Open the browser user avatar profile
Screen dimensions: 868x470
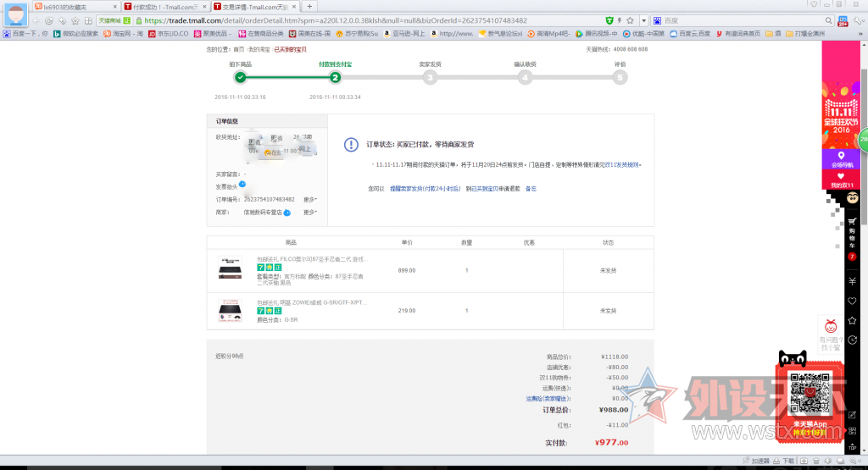click(x=15, y=14)
